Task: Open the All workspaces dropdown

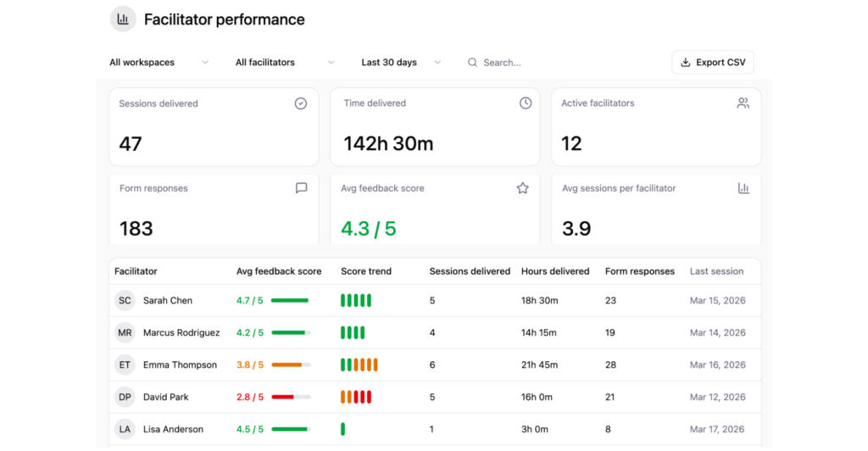Action: click(159, 63)
